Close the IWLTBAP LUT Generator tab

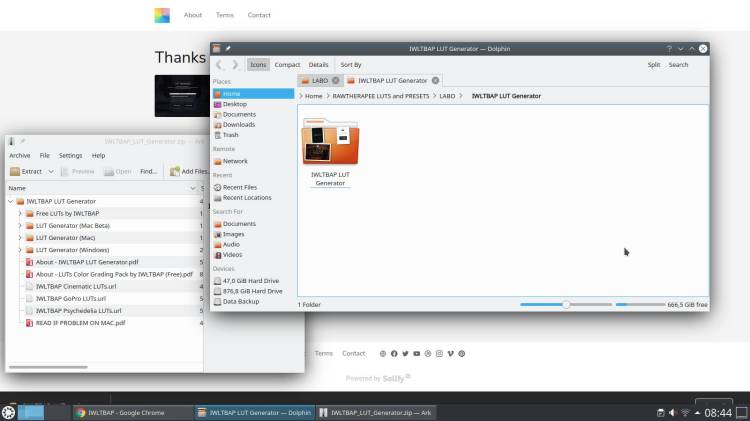click(435, 80)
